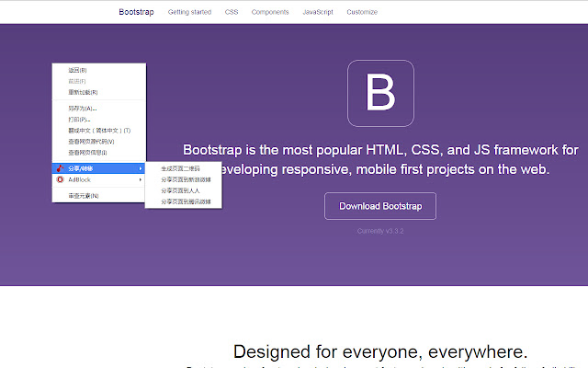Choose 重新加载(R) in the context menu
The image size is (588, 368).
pos(99,92)
